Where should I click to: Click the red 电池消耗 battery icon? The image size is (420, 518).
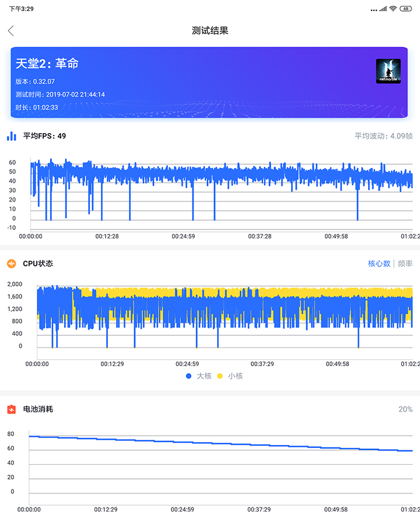tap(12, 409)
